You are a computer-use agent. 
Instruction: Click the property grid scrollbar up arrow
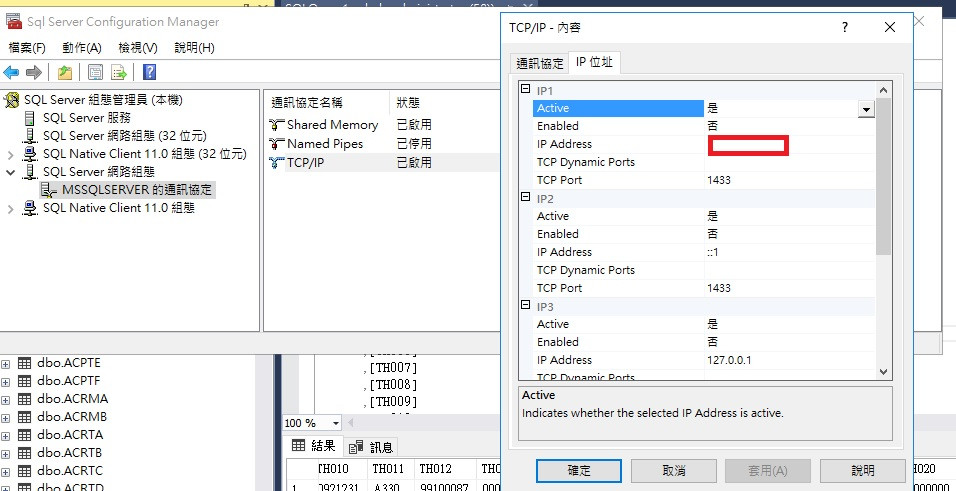pyautogui.click(x=883, y=90)
